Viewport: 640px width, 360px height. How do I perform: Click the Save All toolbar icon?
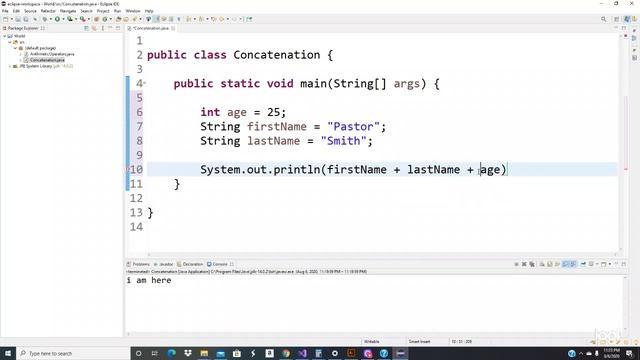[26, 19]
